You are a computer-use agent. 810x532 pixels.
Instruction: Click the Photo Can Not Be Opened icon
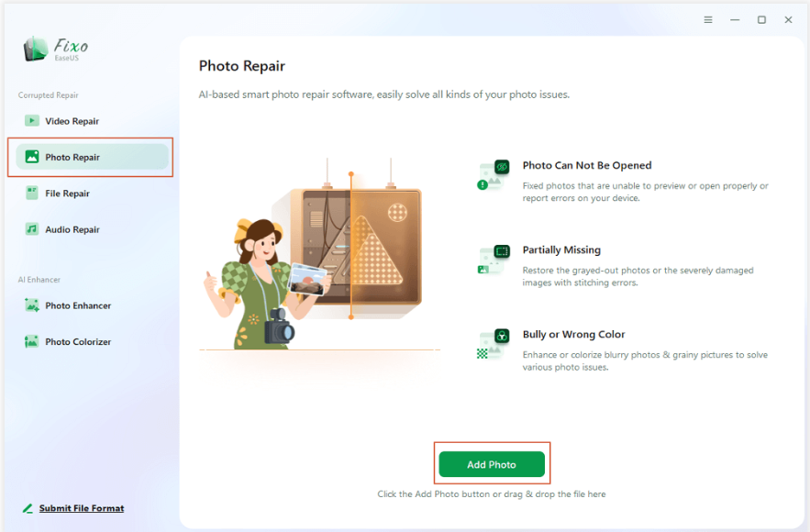coord(494,175)
